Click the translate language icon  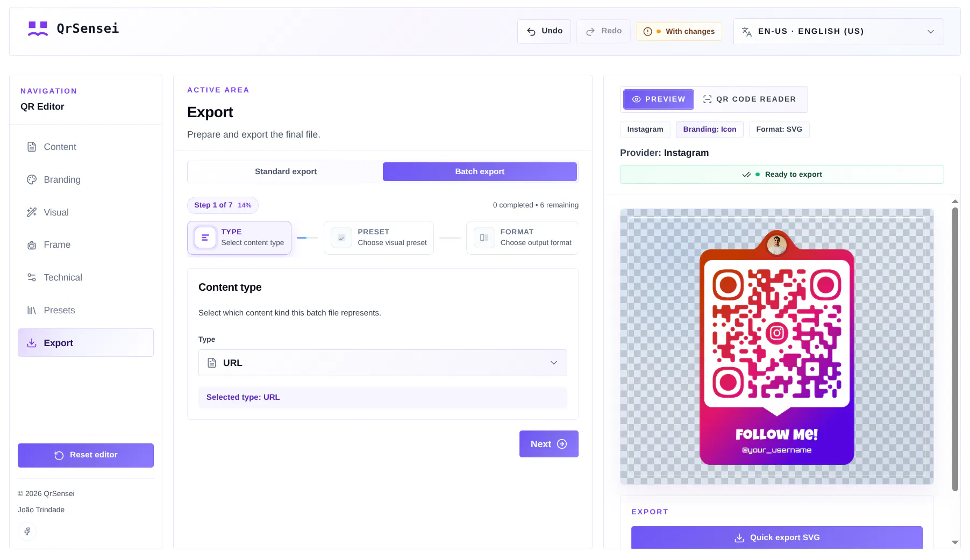point(747,31)
